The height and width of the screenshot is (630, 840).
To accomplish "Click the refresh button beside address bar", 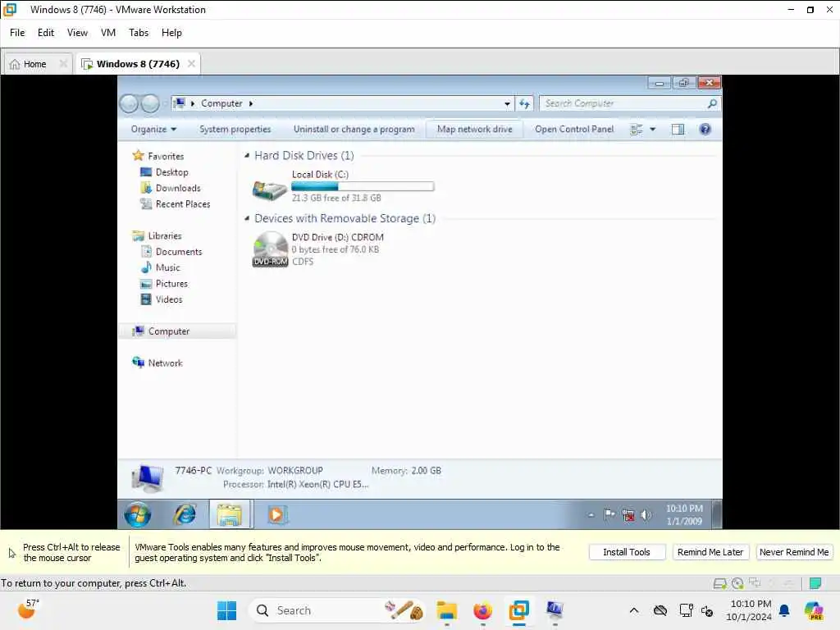I will click(x=524, y=103).
